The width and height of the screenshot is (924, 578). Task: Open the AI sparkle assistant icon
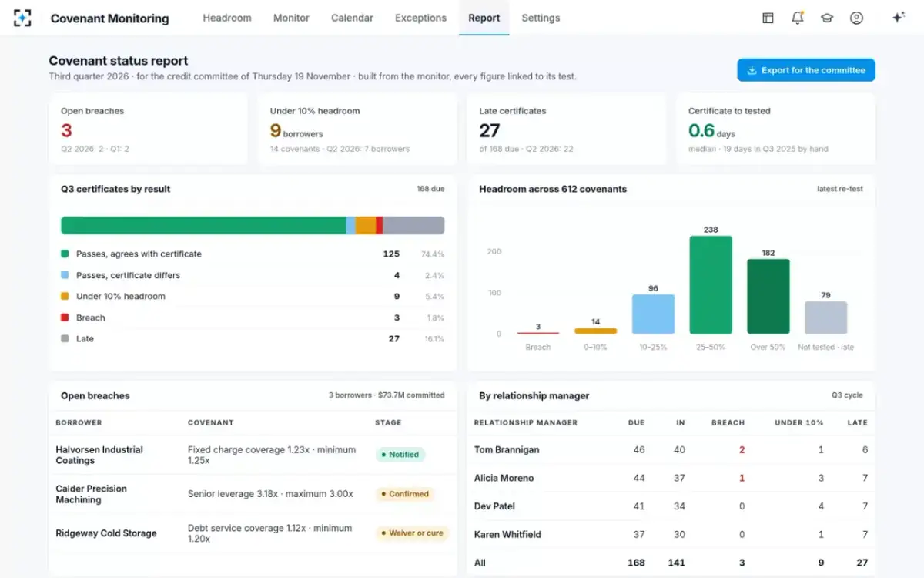tap(898, 18)
